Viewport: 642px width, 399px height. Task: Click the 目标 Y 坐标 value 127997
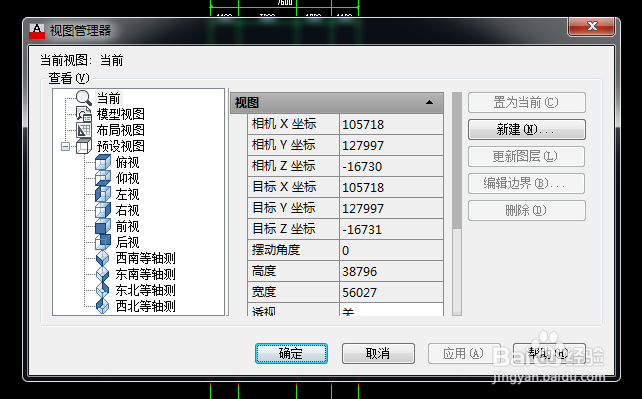coord(391,208)
